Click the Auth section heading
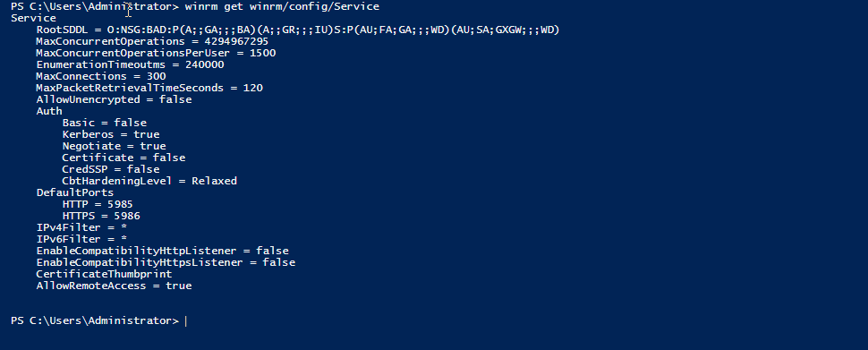 [49, 111]
